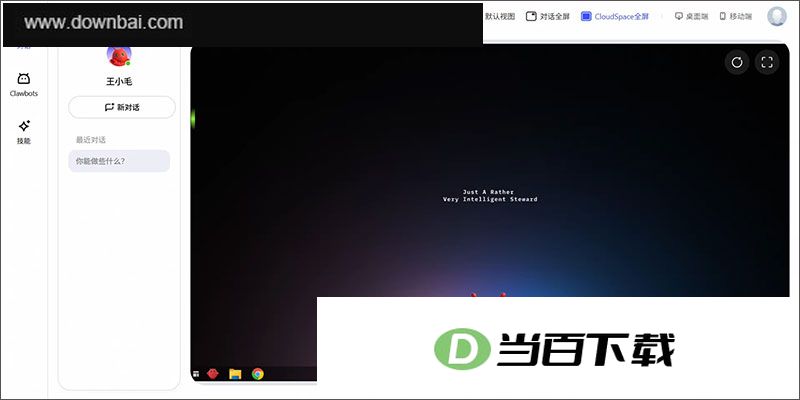Click the 王小毛 name label
800x400 pixels.
point(119,81)
